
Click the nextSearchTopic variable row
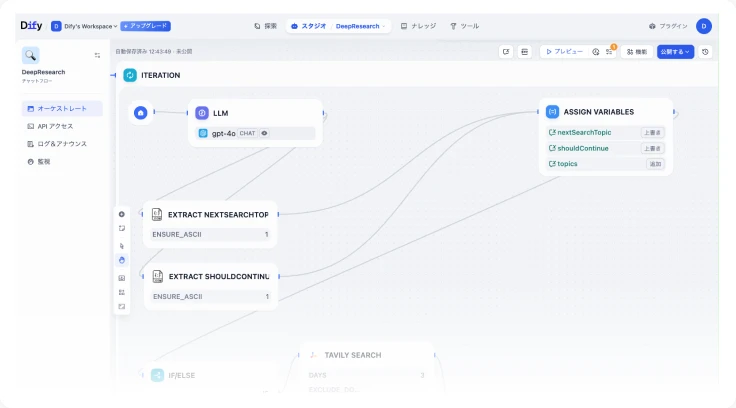606,133
